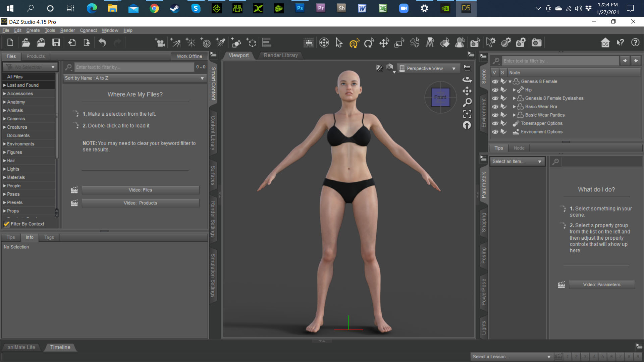Click the Work Offline button
The width and height of the screenshot is (644, 362).
click(x=189, y=56)
